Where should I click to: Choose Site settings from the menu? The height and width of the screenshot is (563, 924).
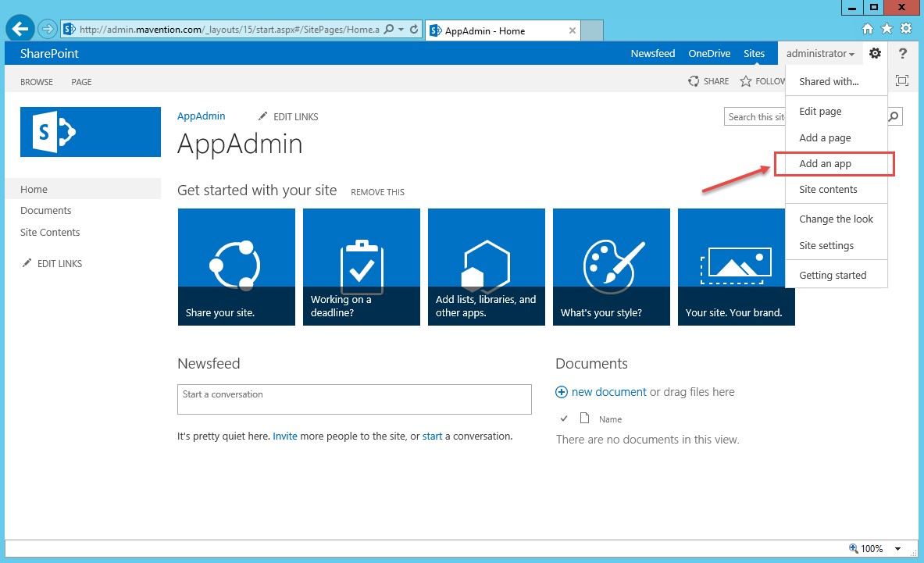click(x=826, y=245)
